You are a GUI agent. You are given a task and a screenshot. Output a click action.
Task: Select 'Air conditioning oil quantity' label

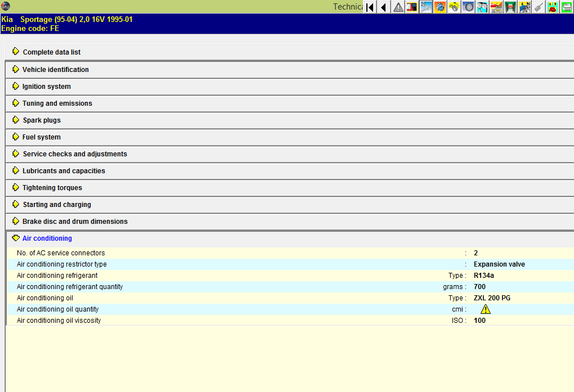(57, 309)
